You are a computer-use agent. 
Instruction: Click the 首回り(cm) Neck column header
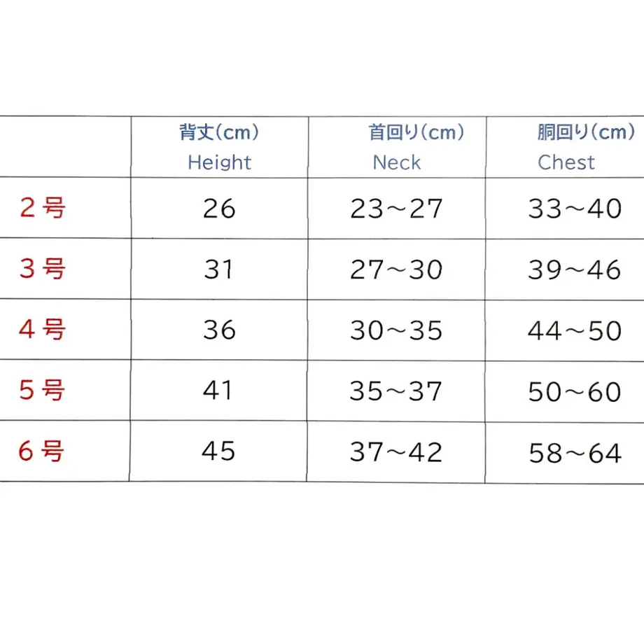(x=416, y=147)
